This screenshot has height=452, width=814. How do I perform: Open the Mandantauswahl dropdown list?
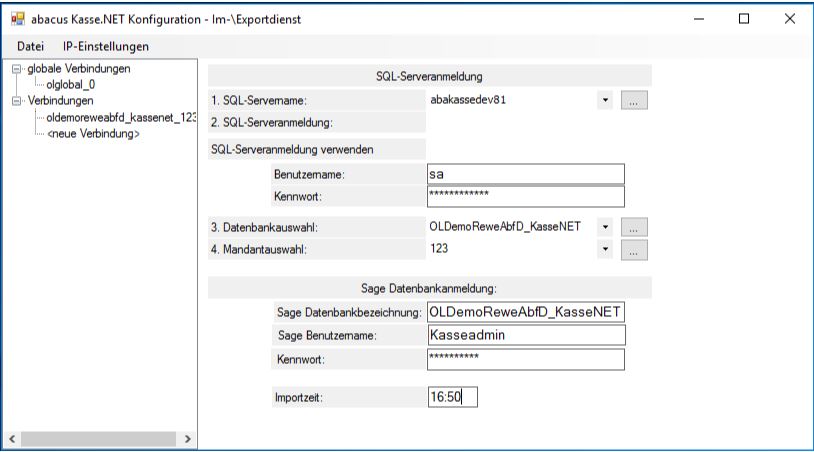[x=605, y=249]
